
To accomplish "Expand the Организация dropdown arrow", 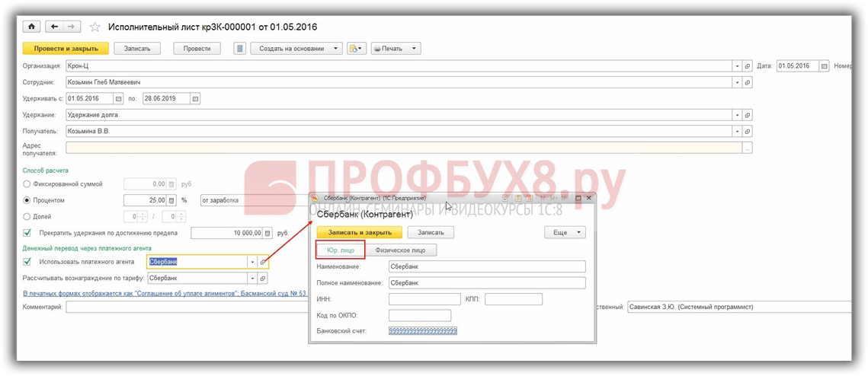I will pyautogui.click(x=738, y=65).
